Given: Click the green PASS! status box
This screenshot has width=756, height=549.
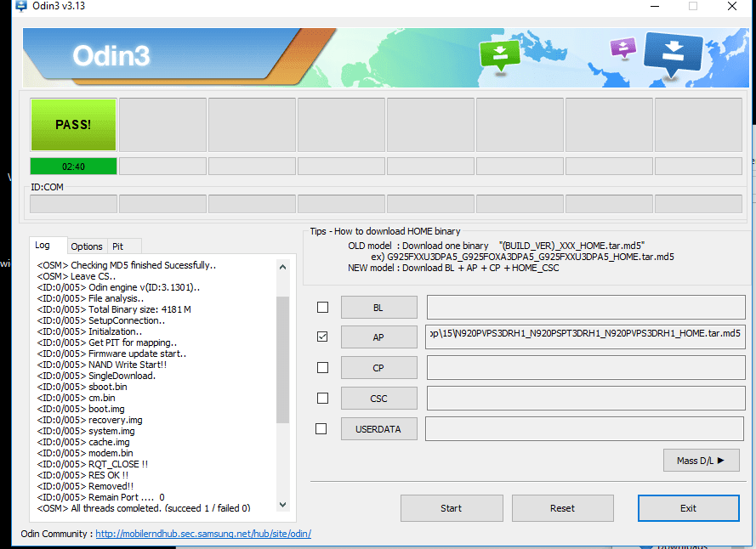Looking at the screenshot, I should pyautogui.click(x=73, y=125).
